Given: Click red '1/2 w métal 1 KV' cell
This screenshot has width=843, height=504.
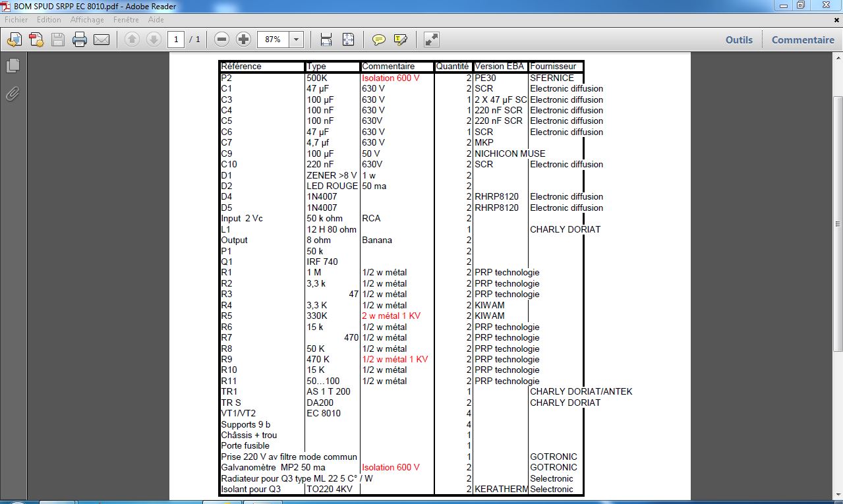Looking at the screenshot, I should (x=395, y=359).
